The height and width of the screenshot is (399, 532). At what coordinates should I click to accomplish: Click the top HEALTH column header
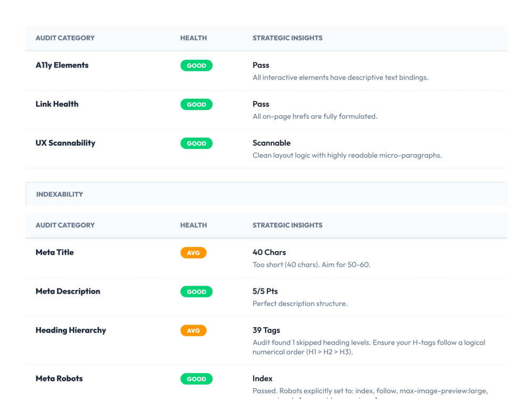(194, 38)
